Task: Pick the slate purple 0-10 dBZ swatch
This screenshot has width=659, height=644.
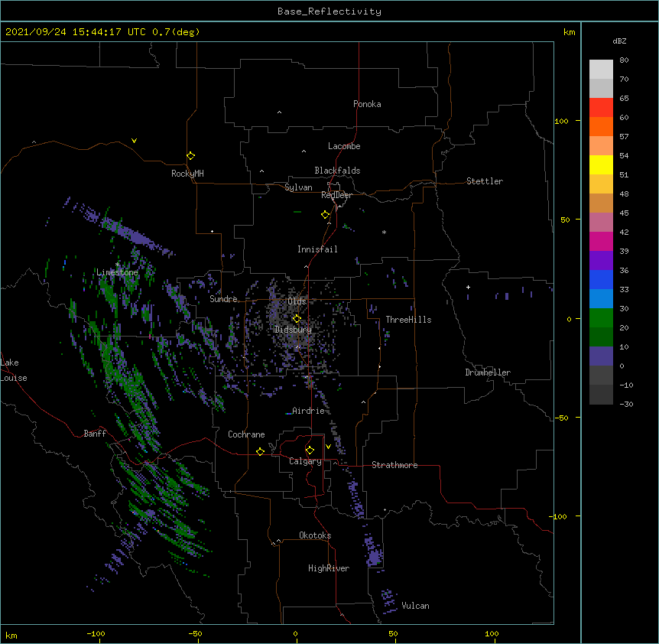Action: point(601,356)
